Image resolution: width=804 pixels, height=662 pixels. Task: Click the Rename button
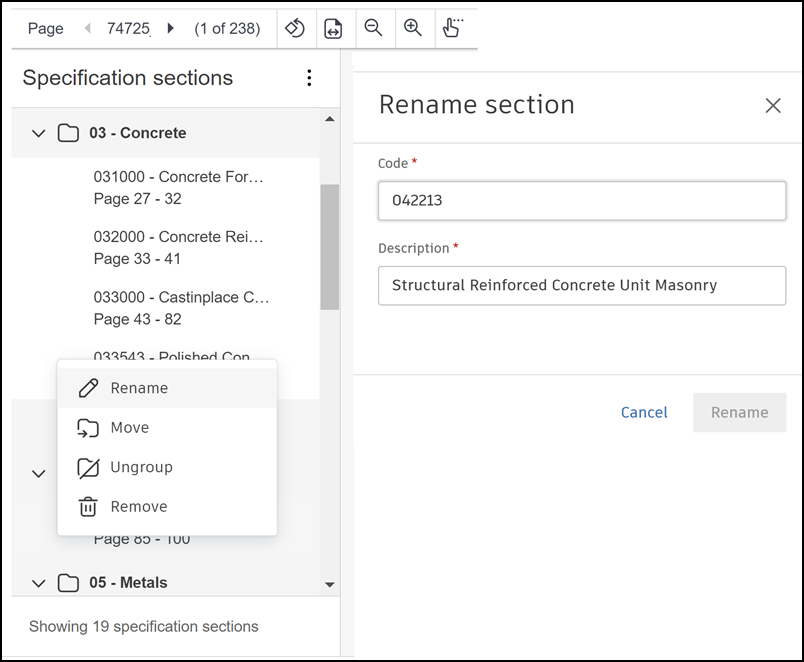(x=739, y=412)
